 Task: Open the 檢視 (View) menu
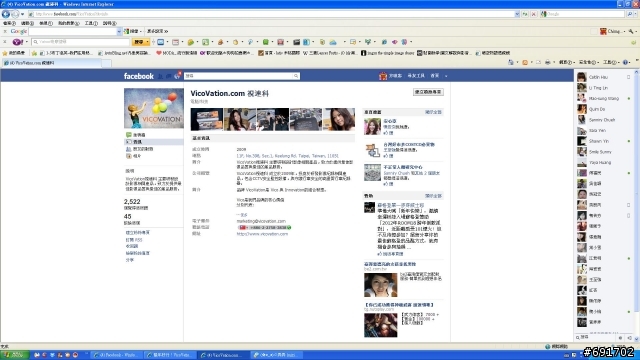pos(46,23)
